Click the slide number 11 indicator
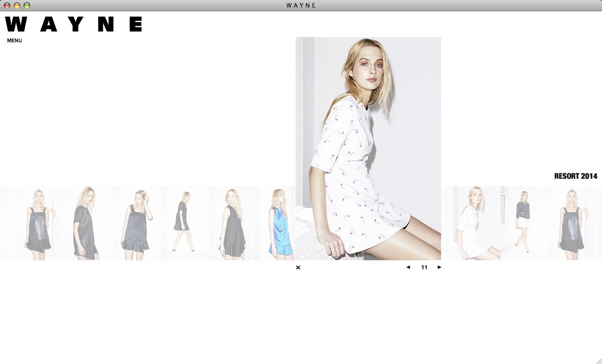Viewport: 602px width, 364px height. click(424, 267)
